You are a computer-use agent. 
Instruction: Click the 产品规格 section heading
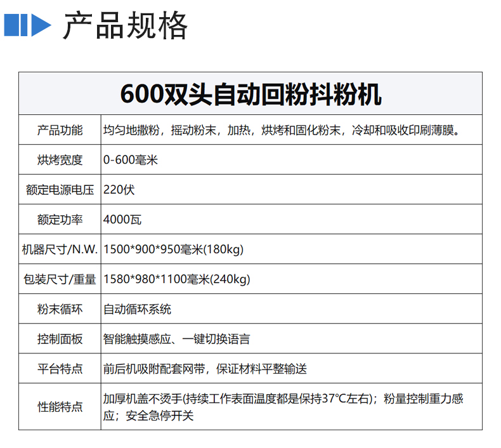pos(126,26)
